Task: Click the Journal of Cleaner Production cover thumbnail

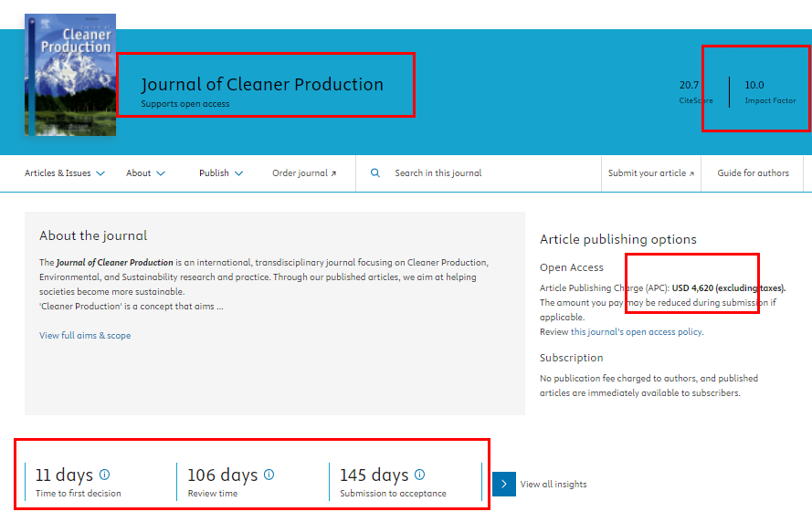Action: pos(70,75)
